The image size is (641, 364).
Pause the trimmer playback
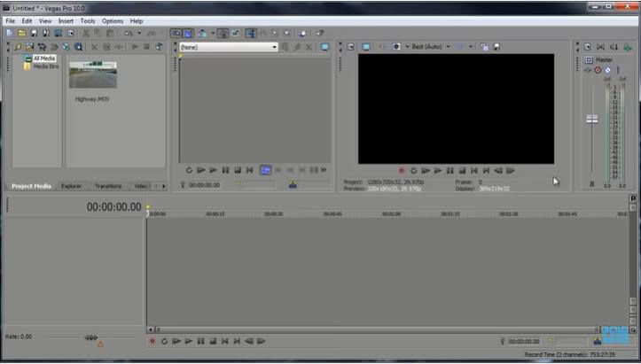(225, 170)
